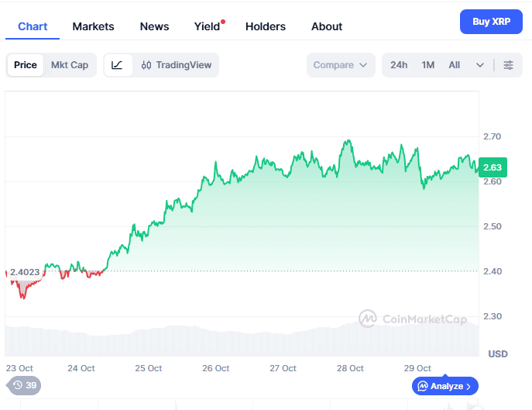Toggle chart to Mkt Cap view
This screenshot has height=410, width=532.
pyautogui.click(x=70, y=65)
